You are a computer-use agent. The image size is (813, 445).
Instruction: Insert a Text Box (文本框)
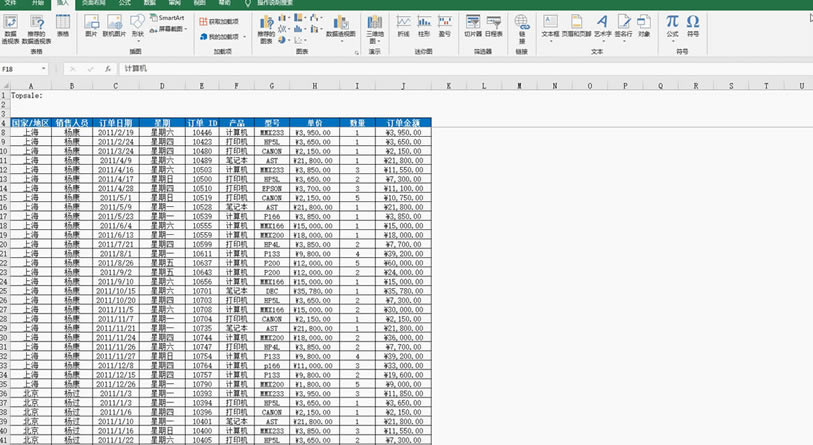point(550,27)
